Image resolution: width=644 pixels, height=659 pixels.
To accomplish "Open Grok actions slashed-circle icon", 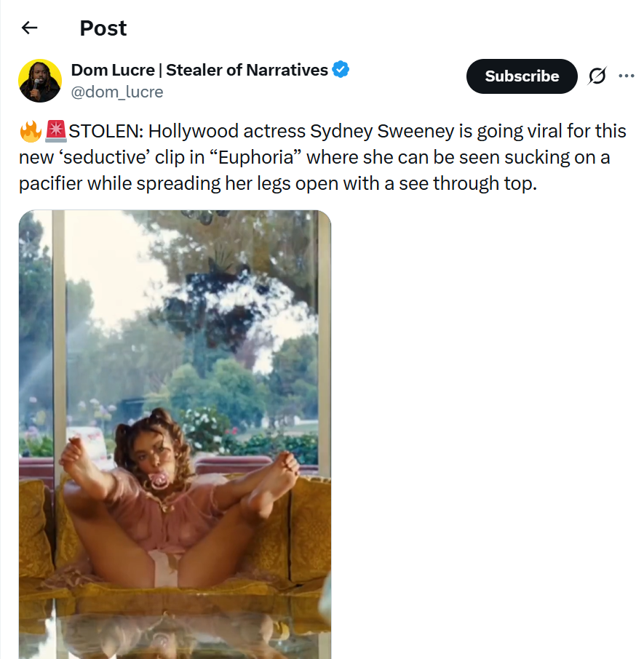I will tap(597, 76).
